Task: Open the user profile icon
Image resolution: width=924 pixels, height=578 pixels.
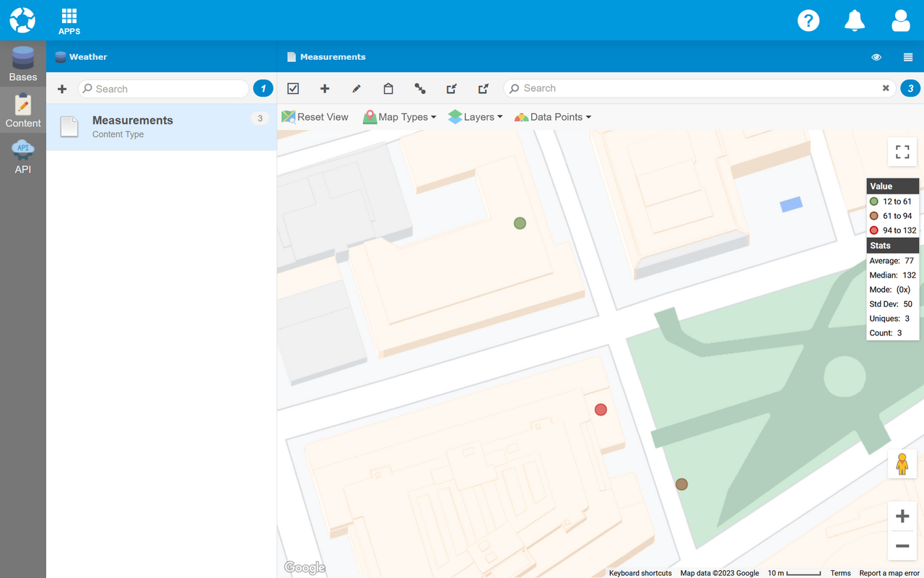Action: pos(900,20)
